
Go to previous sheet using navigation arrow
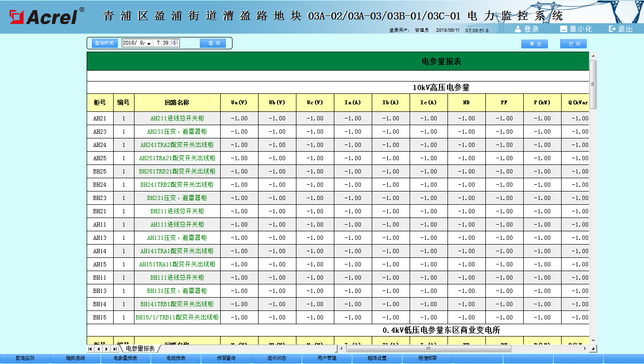click(x=98, y=349)
